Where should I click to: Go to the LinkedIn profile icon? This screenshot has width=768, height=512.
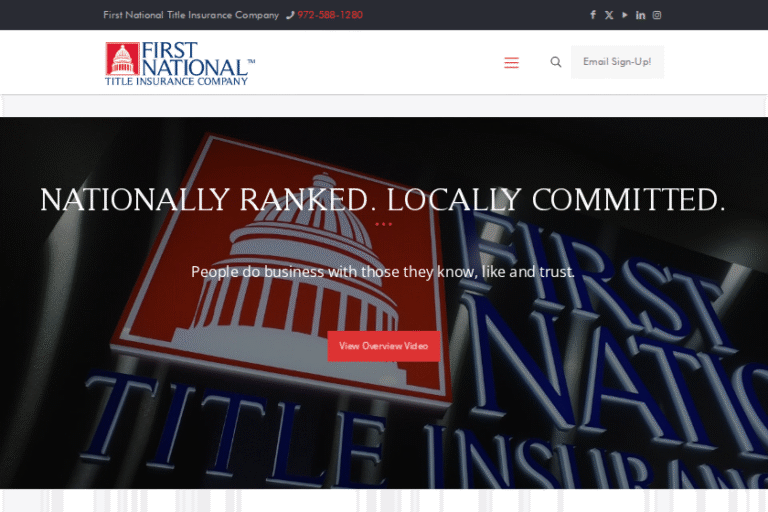641,15
